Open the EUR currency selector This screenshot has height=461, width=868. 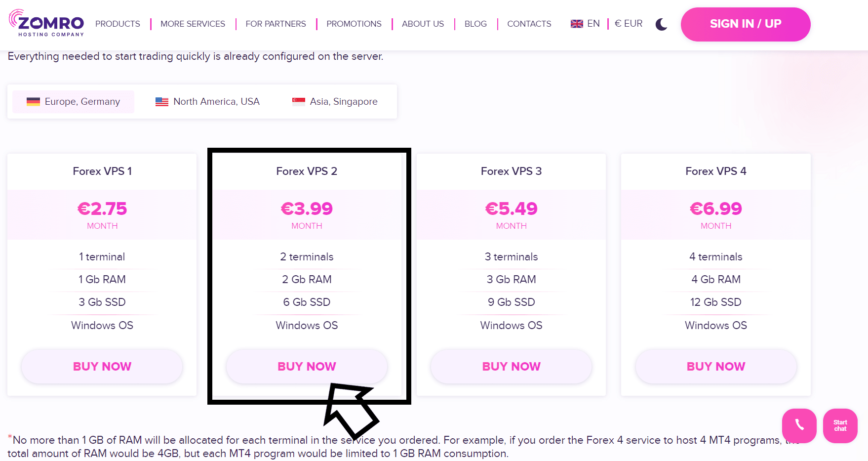pos(629,24)
